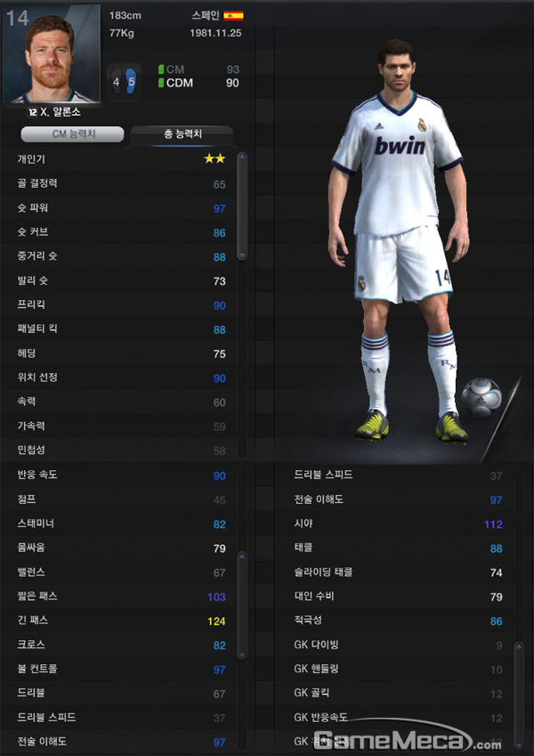Switch to the 총 능력치 tab
Screen dimensions: 534x756
tap(182, 134)
